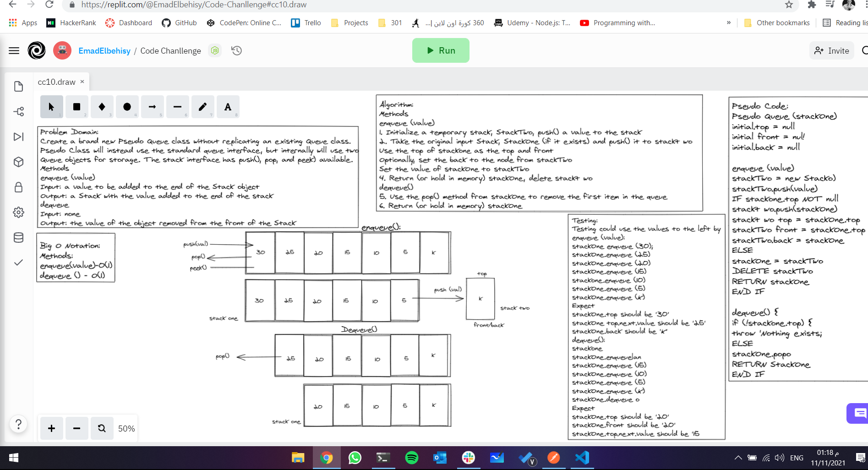
Task: Open the Trello bookmark
Action: point(306,23)
